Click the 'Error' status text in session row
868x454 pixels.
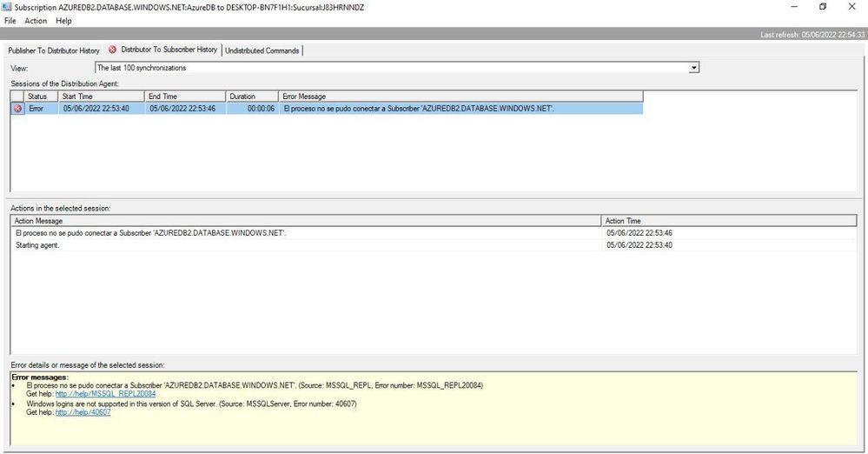click(x=36, y=109)
